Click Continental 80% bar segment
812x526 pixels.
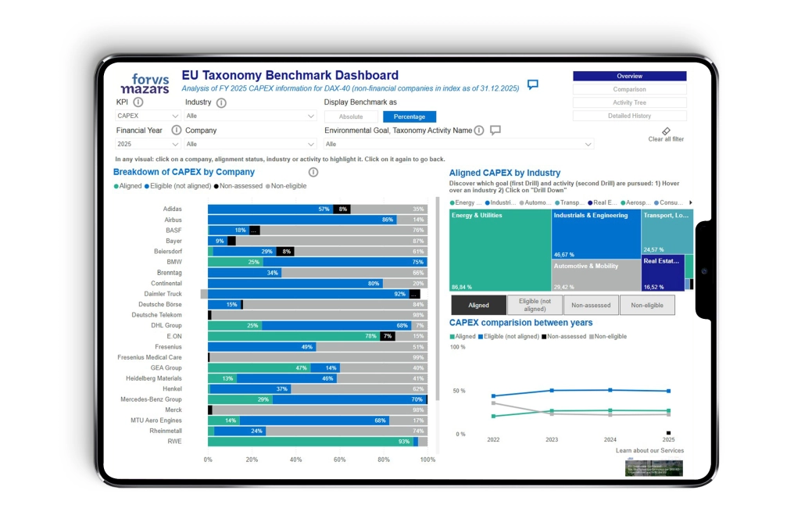[295, 283]
